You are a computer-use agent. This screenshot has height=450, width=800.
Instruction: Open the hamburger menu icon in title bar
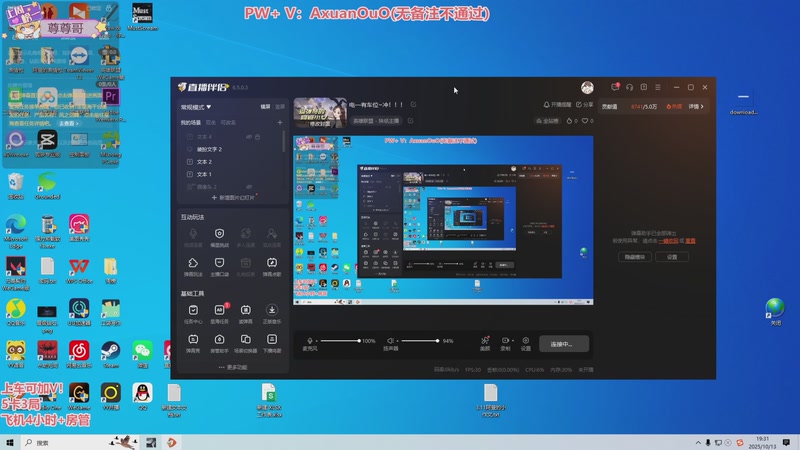coord(658,87)
